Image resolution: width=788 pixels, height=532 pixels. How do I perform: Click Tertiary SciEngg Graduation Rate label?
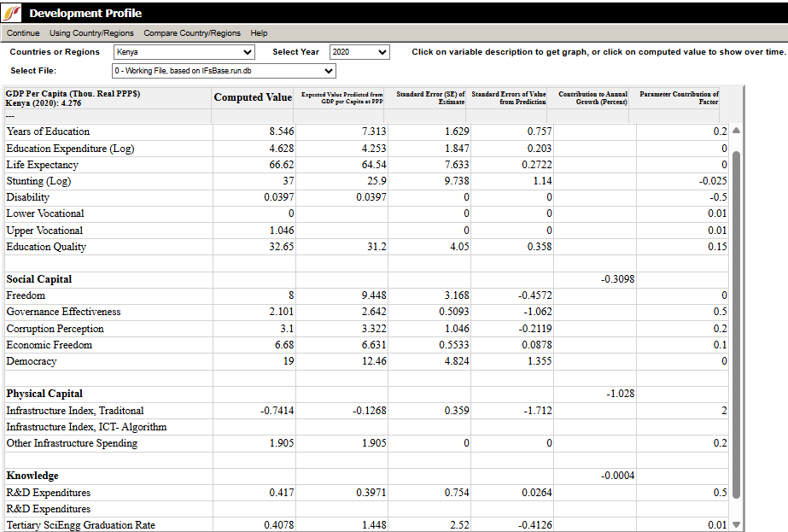pyautogui.click(x=80, y=525)
